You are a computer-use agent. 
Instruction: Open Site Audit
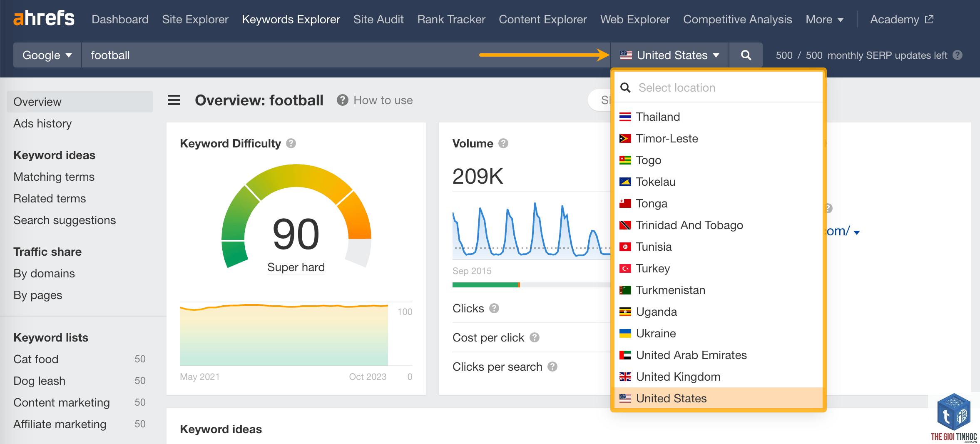click(x=378, y=19)
